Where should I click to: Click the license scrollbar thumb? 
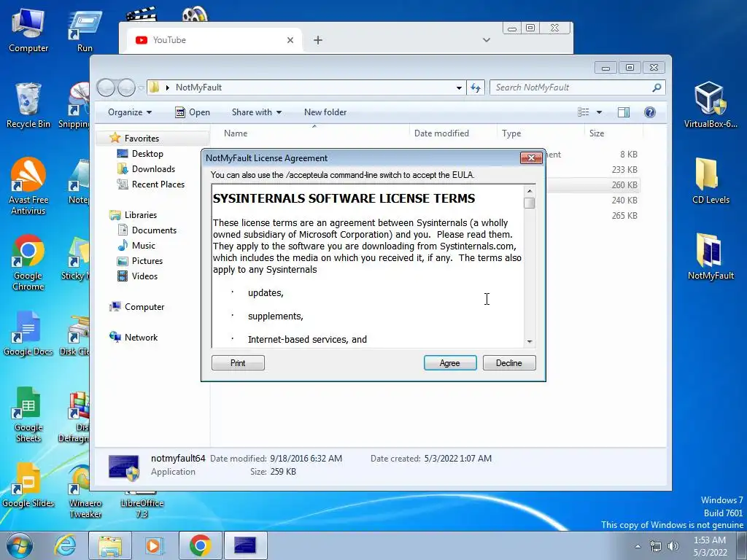530,203
